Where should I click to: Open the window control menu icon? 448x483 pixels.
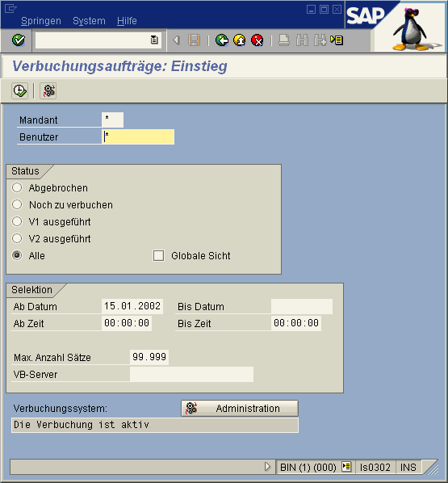(10, 8)
